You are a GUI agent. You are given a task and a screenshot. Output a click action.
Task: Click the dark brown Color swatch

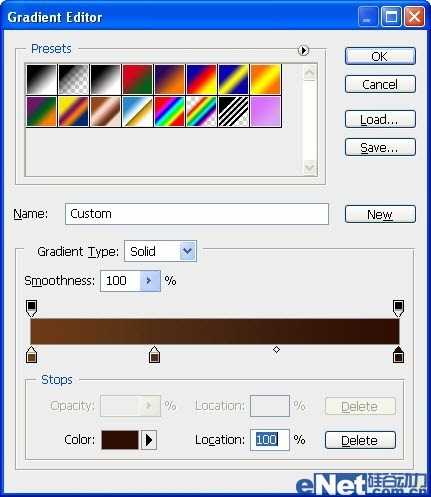(x=120, y=440)
